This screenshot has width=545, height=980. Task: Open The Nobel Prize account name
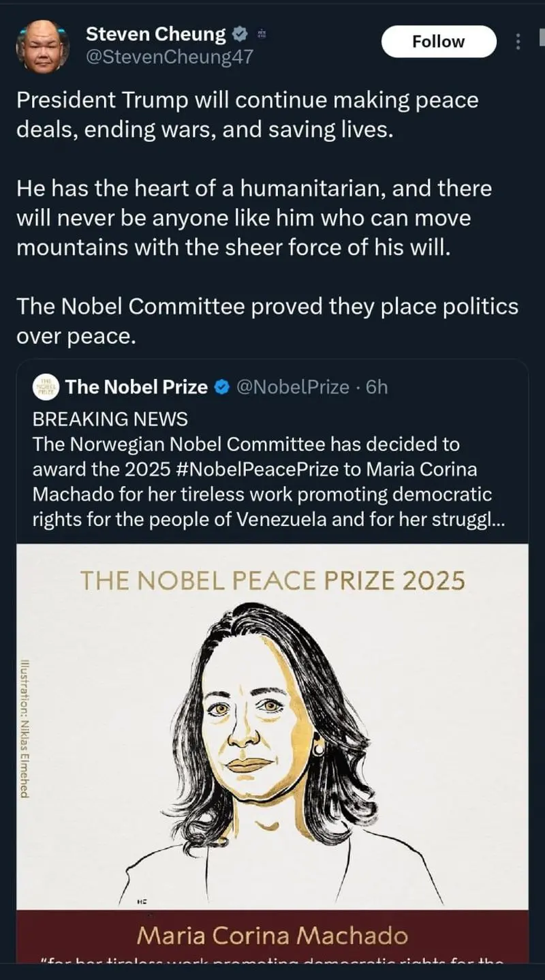136,387
